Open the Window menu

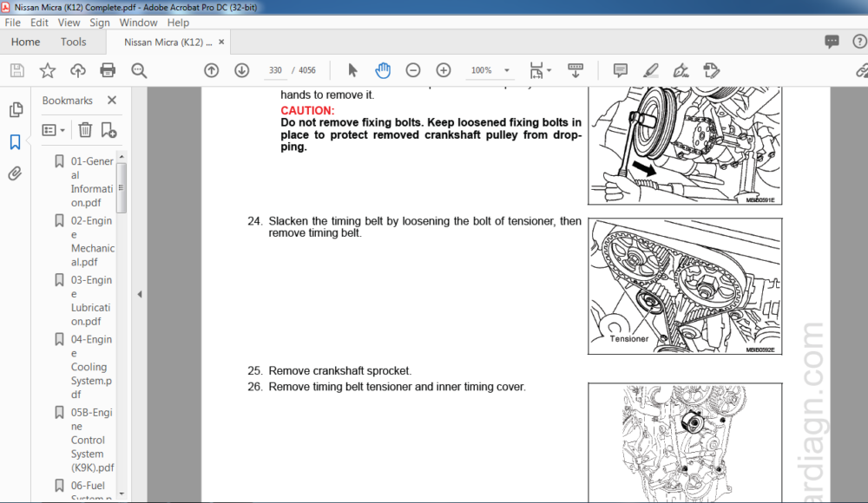[x=138, y=23]
